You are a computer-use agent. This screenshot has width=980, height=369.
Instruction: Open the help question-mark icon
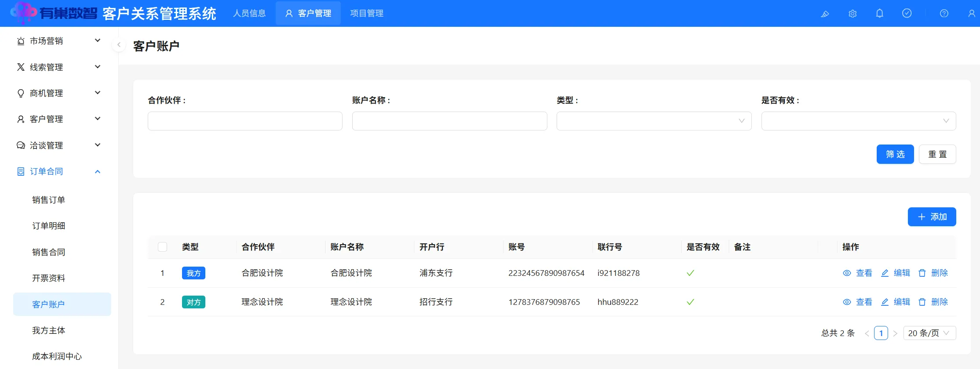[x=944, y=14]
